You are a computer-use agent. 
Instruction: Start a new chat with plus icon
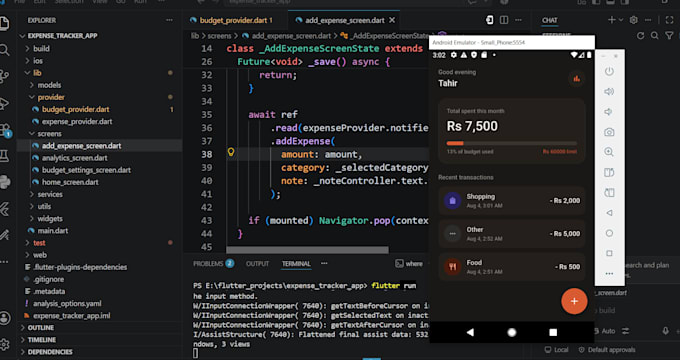(611, 20)
